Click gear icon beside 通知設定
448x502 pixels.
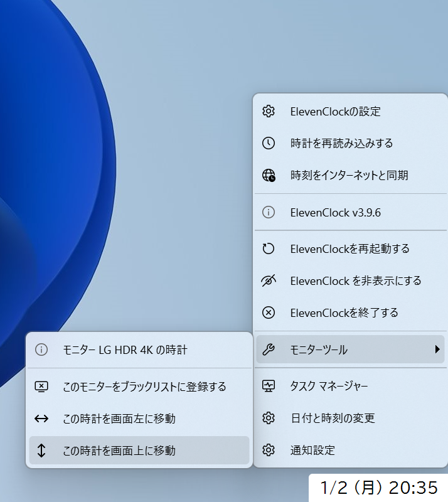tap(269, 450)
